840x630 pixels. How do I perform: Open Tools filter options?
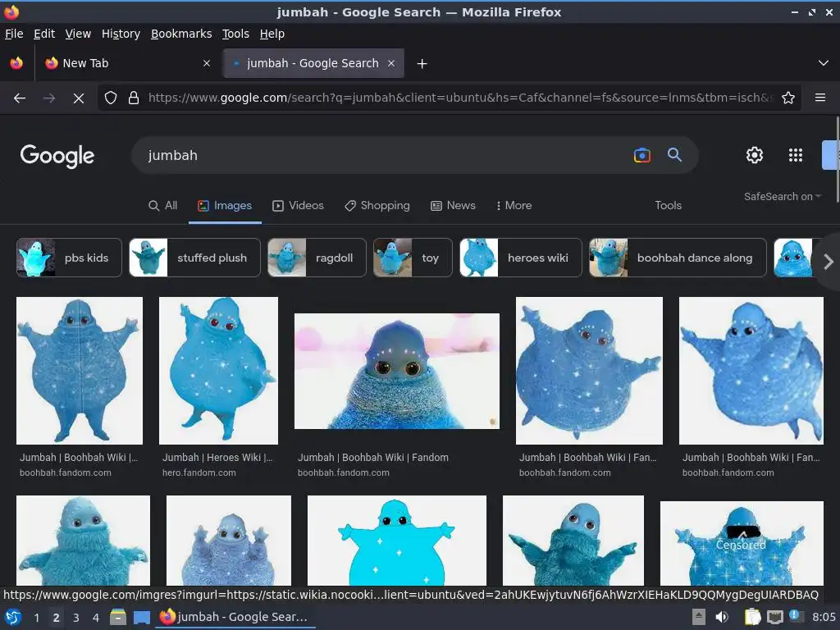pos(668,206)
